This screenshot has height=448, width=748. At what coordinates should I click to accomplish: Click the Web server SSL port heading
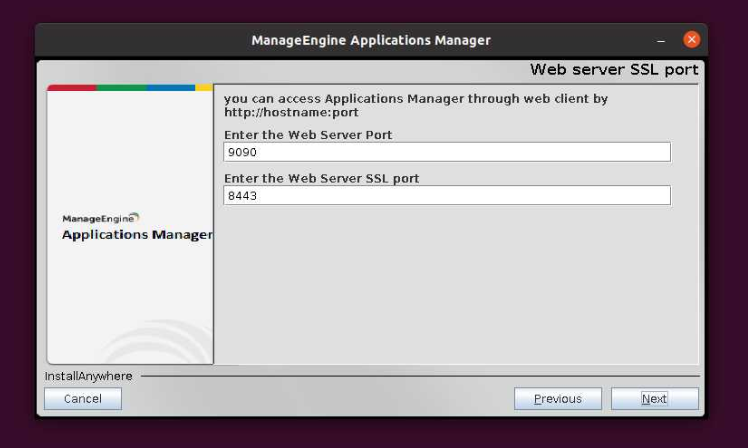(613, 70)
